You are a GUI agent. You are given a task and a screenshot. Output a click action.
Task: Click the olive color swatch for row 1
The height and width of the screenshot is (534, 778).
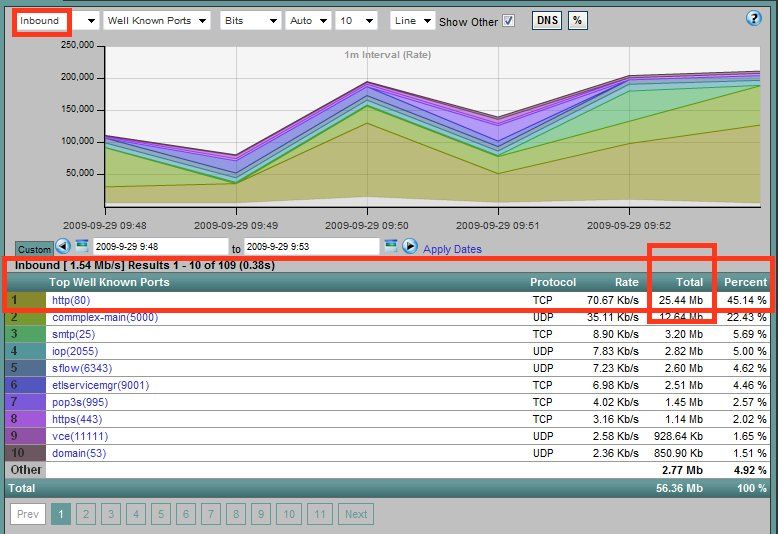click(x=26, y=300)
